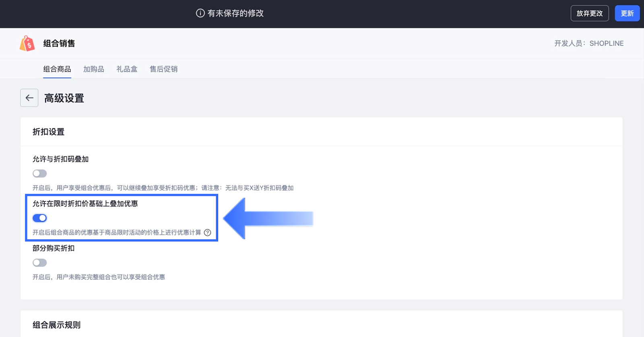
Task: Switch to the 组合商品 tab
Action: pyautogui.click(x=57, y=69)
